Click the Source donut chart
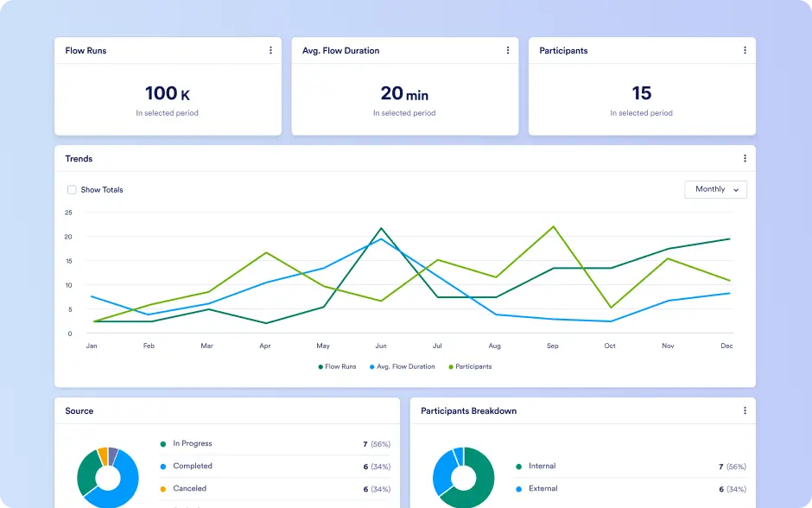Viewport: 812px width, 508px height. click(x=108, y=478)
